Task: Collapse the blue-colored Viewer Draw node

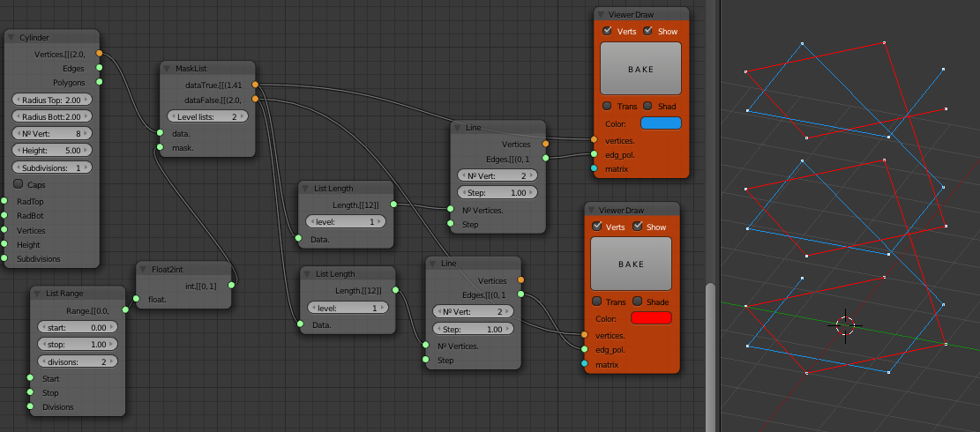Action: click(x=601, y=15)
